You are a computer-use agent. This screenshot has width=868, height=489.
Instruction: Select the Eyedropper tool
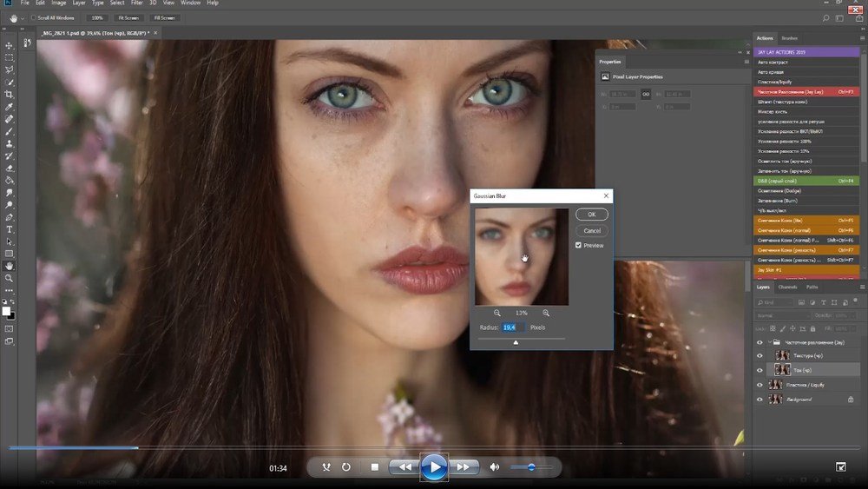click(x=10, y=106)
